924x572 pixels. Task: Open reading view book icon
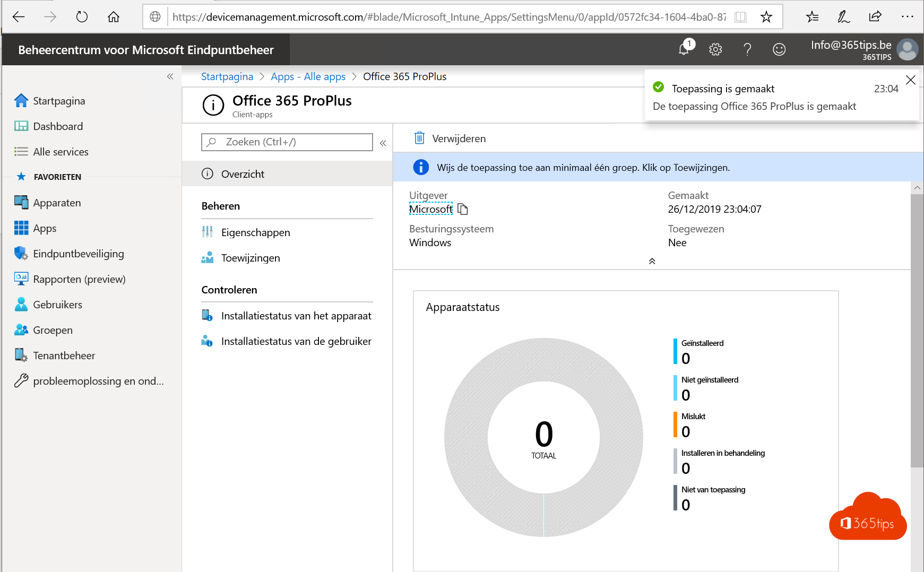[x=740, y=17]
